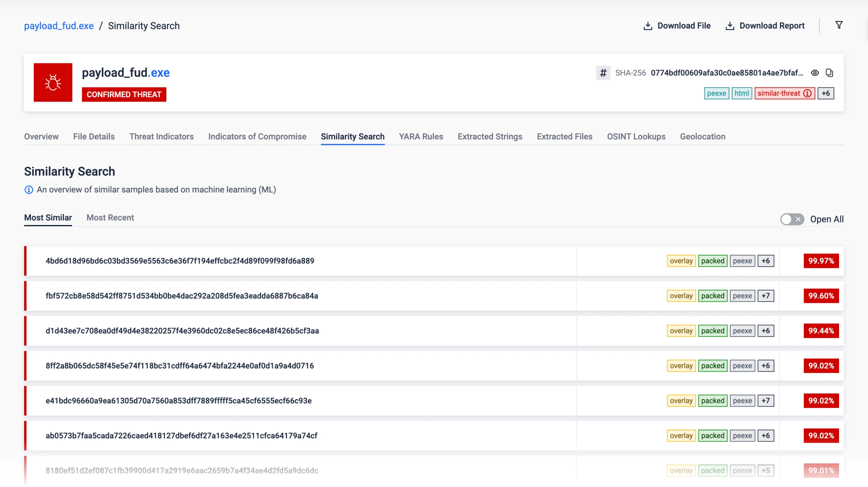
Task: Click the red bug threat icon
Action: (53, 82)
